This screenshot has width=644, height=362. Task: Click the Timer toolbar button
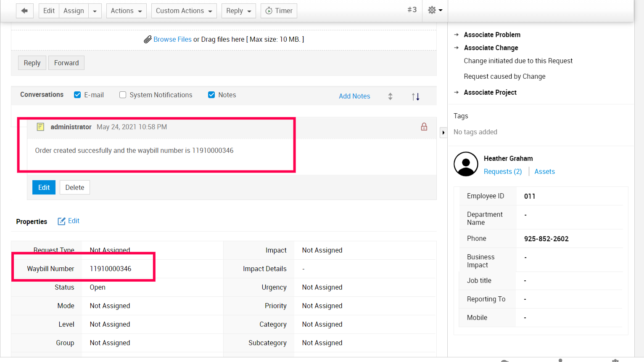(279, 11)
